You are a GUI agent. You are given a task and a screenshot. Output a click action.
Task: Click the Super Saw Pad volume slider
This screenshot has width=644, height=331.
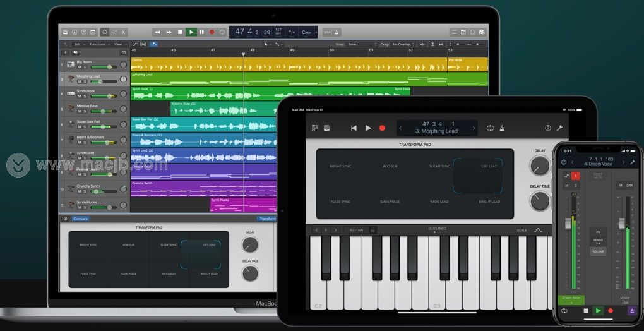tap(104, 127)
